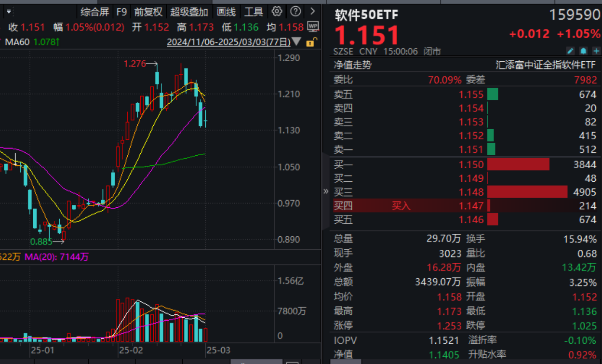Toggle the orange padlock lock icon
602x364 pixels.
311,42
